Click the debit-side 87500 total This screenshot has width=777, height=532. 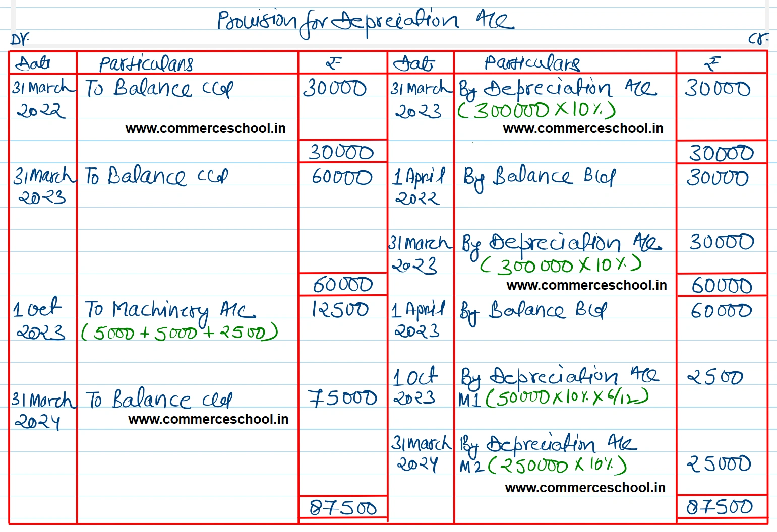[343, 508]
